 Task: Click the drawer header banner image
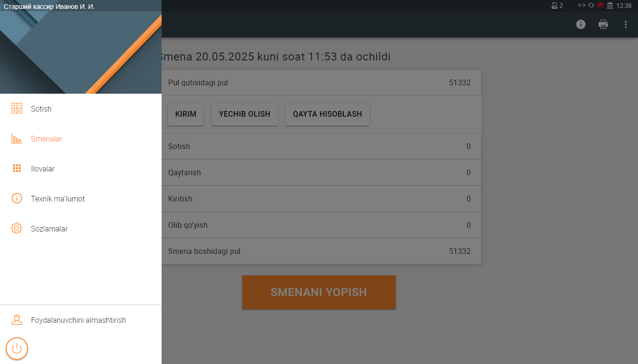[x=81, y=47]
